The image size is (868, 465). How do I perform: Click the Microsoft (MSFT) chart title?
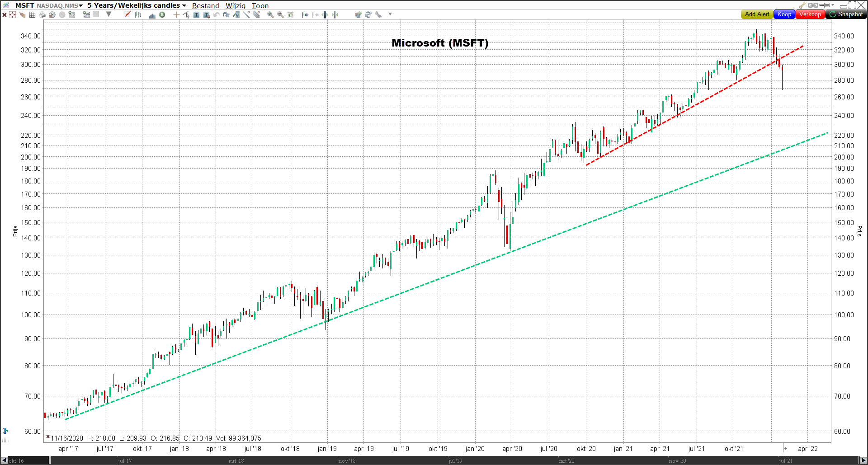440,43
